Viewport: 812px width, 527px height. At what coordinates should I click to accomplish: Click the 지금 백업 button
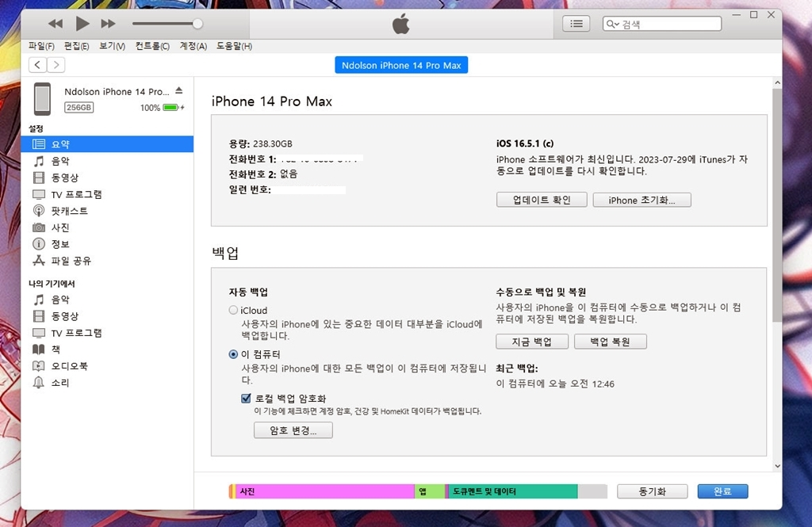pyautogui.click(x=532, y=342)
